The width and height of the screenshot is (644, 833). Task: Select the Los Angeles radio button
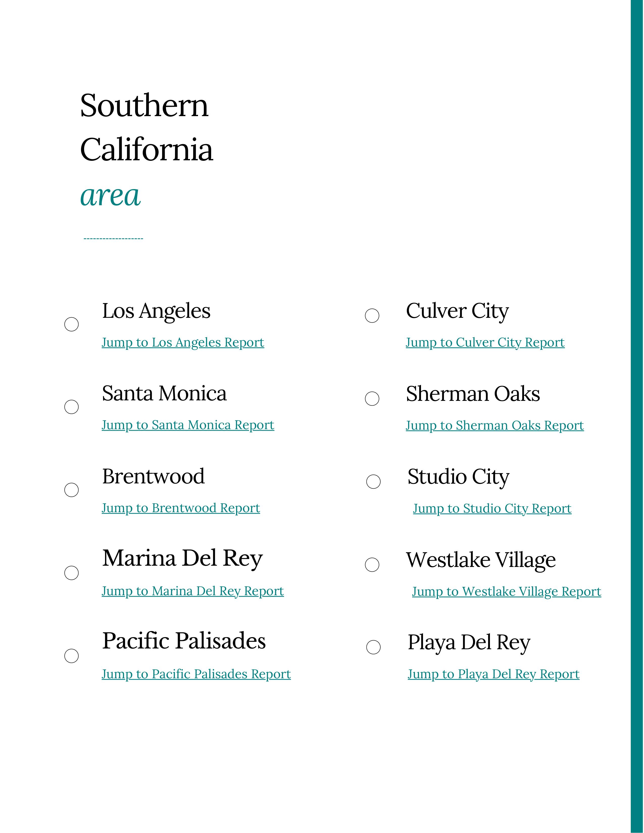[x=71, y=324]
